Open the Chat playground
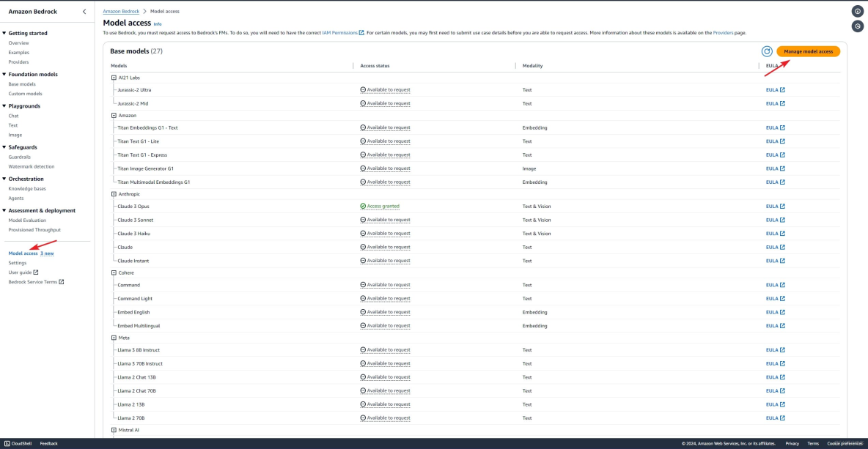This screenshot has width=868, height=449. pos(13,116)
